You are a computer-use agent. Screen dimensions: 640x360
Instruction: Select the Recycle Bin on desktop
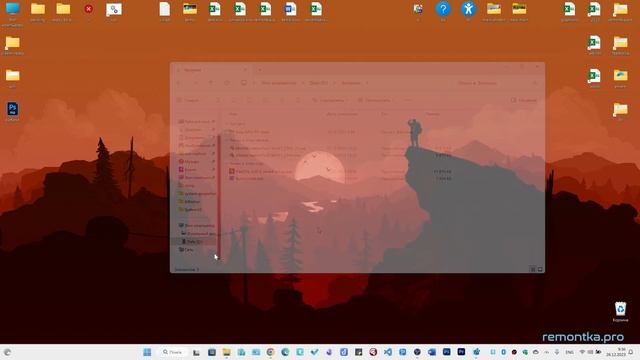pos(620,309)
